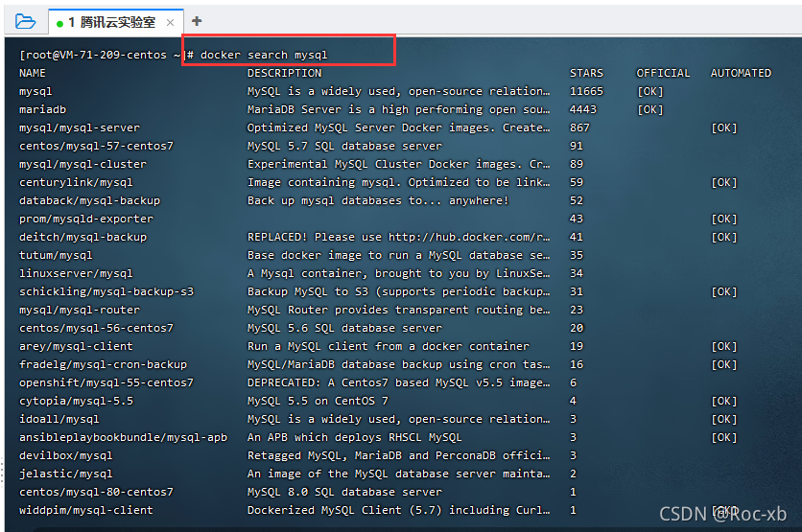Select mysql/mysql-cluster image name

[x=83, y=164]
